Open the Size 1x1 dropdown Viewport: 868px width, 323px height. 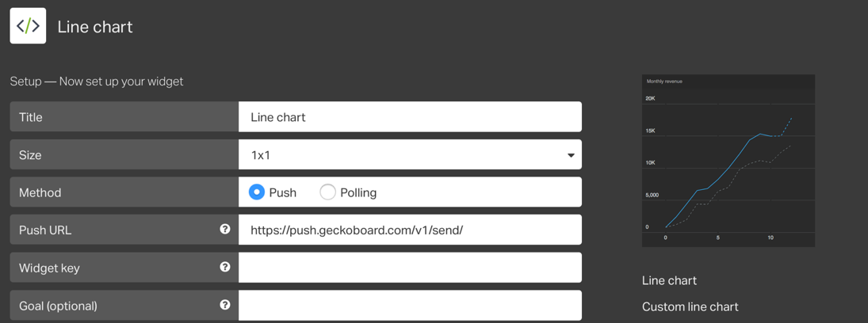pos(409,155)
